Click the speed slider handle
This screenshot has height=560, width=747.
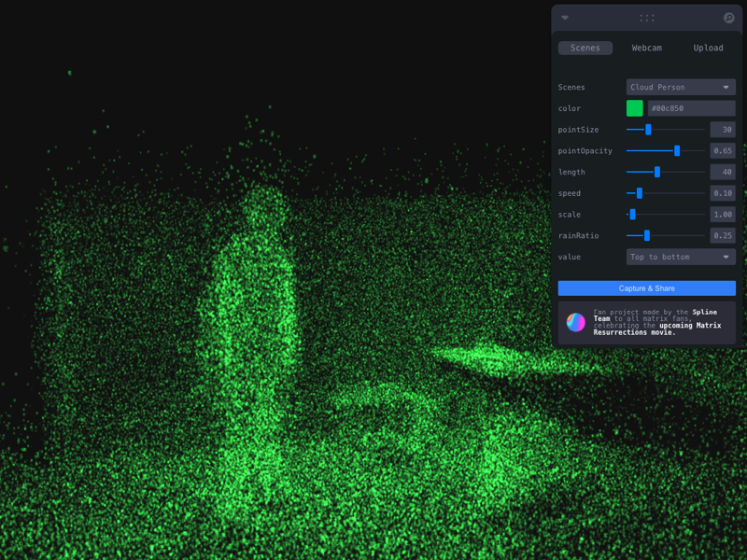tap(640, 193)
